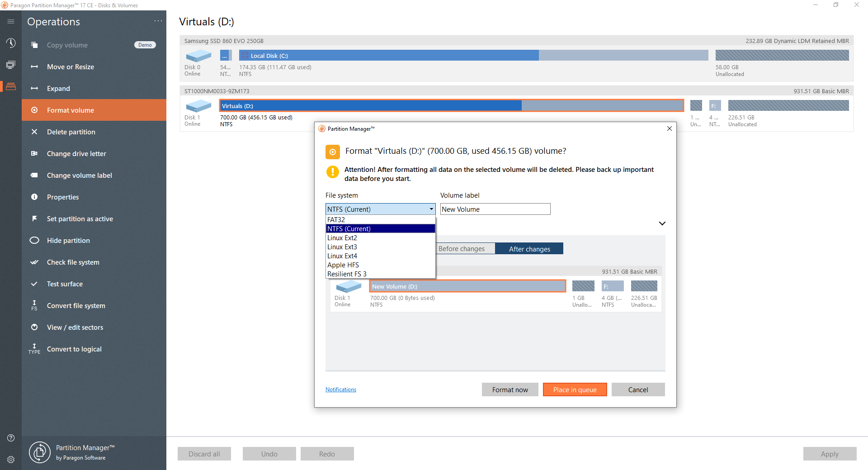The width and height of the screenshot is (868, 470).
Task: Click inside the Volume label field
Action: click(x=495, y=209)
